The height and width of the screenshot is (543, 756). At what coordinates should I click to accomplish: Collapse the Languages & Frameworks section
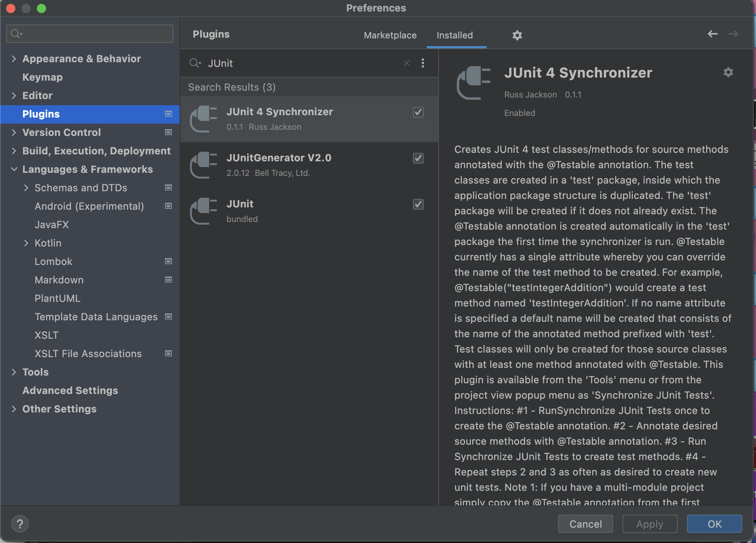[x=14, y=169]
